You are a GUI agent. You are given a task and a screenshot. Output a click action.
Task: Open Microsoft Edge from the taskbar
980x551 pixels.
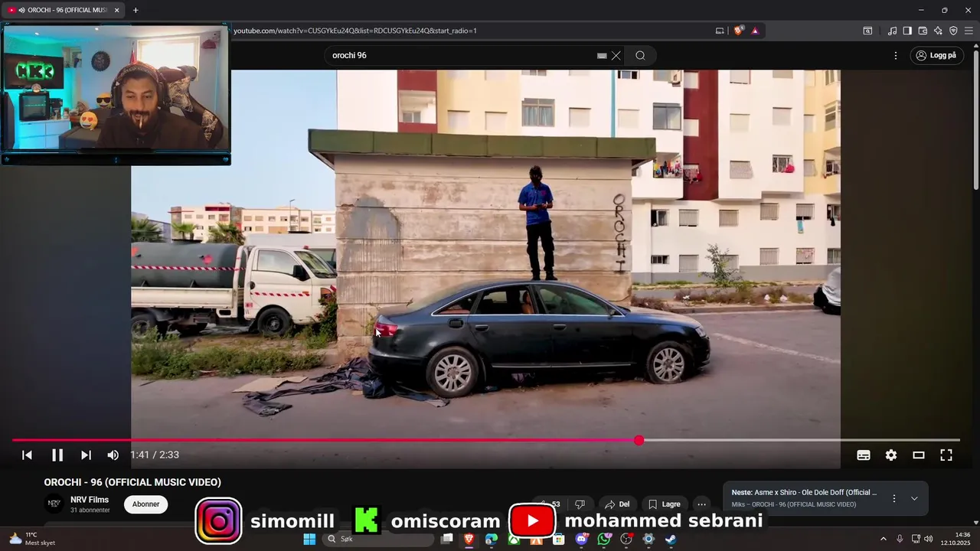(492, 539)
